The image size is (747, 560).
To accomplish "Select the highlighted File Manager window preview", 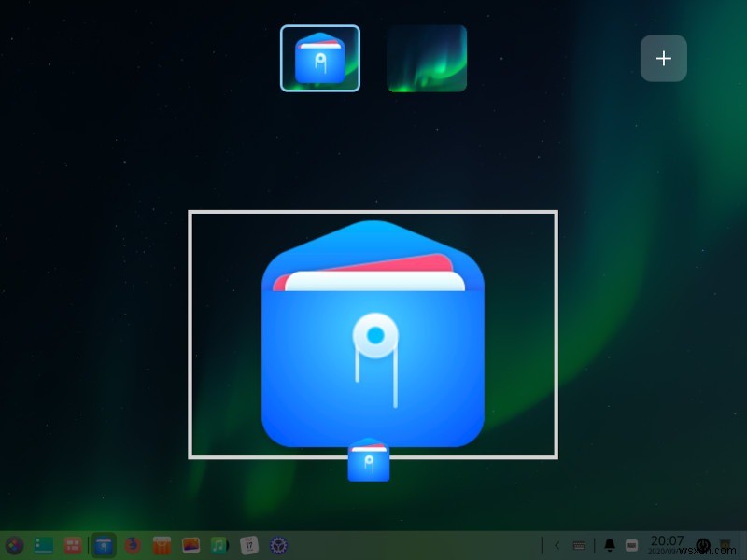I will (372, 334).
